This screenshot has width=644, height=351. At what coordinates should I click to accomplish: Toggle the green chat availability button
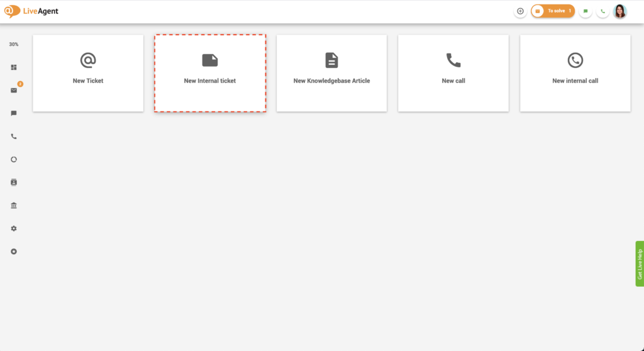[586, 11]
